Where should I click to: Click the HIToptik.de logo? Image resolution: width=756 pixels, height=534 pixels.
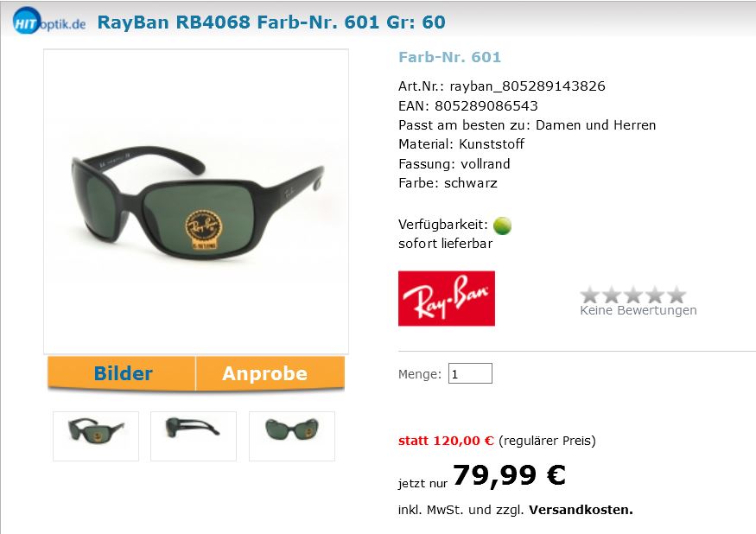click(x=49, y=22)
